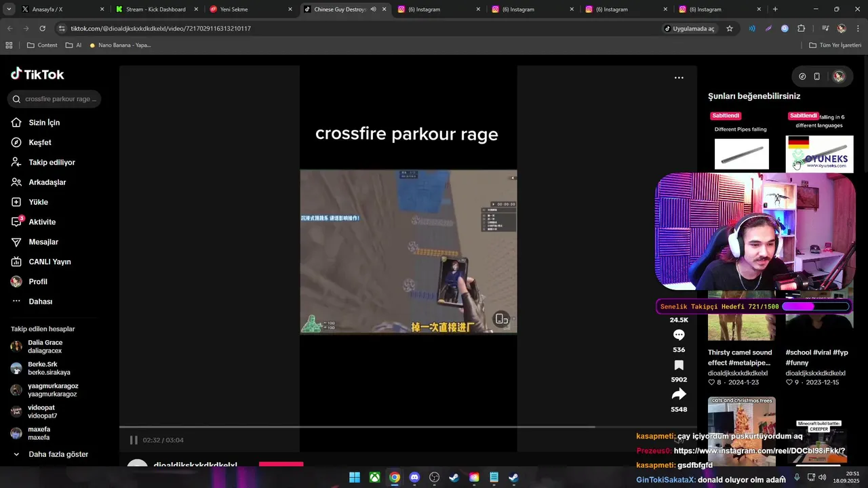This screenshot has height=488, width=868.
Task: Click the TikTok coin icon top right
Action: 802,77
